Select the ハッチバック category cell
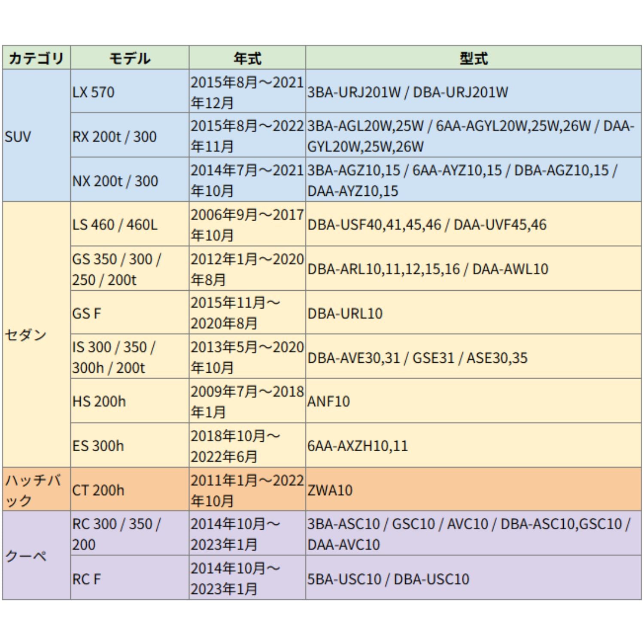The image size is (644, 644). 36,489
